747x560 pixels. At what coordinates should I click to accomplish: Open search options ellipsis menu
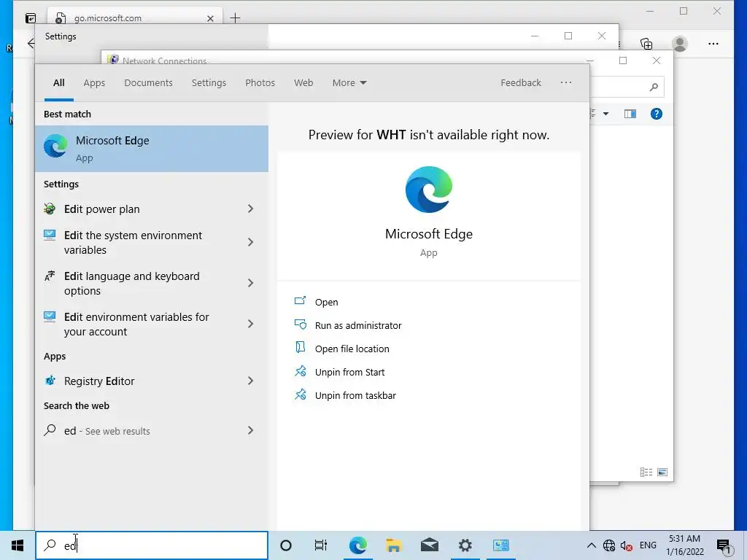(x=565, y=82)
